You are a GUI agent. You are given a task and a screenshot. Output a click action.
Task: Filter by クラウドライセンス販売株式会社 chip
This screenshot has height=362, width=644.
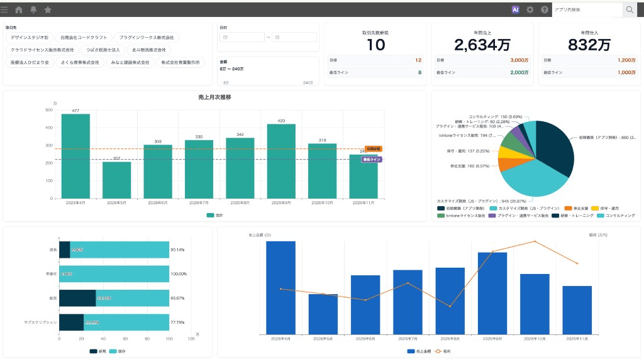(x=42, y=50)
